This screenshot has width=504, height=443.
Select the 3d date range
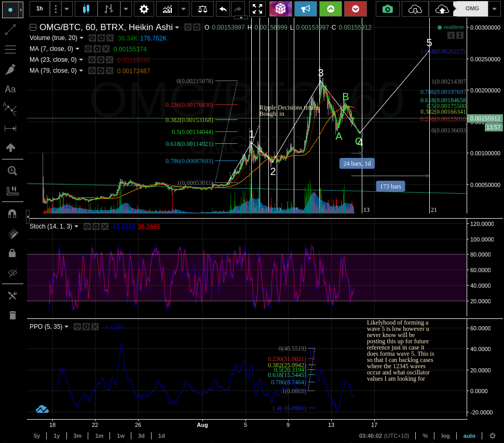(141, 436)
